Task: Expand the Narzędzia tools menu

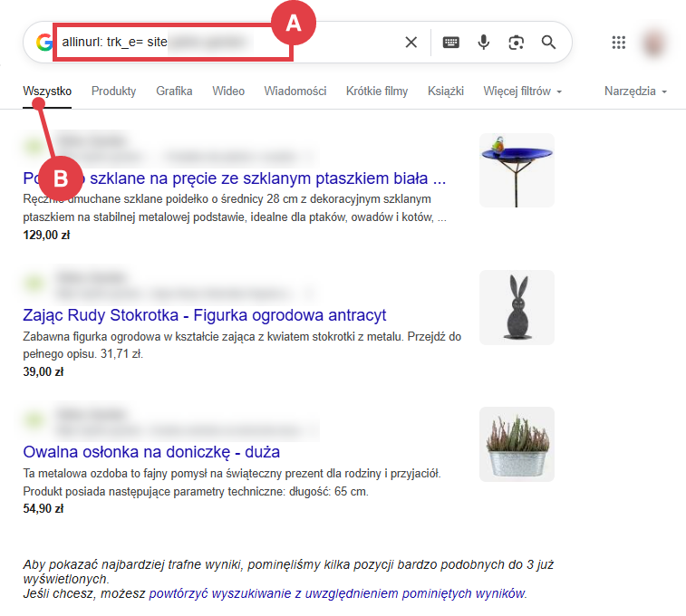Action: coord(635,91)
